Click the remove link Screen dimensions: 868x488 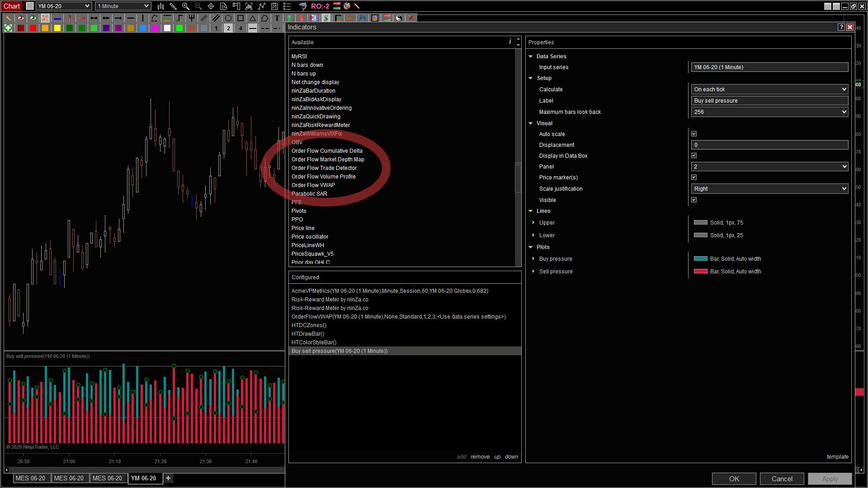click(480, 457)
